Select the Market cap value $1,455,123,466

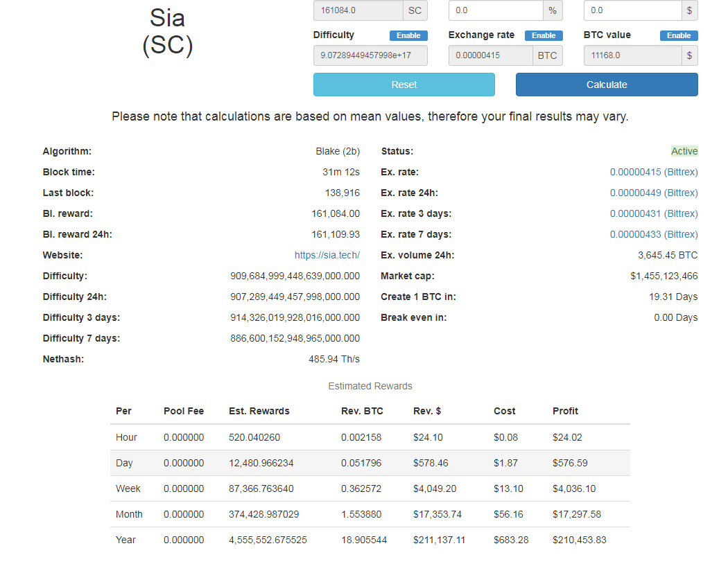(x=664, y=276)
